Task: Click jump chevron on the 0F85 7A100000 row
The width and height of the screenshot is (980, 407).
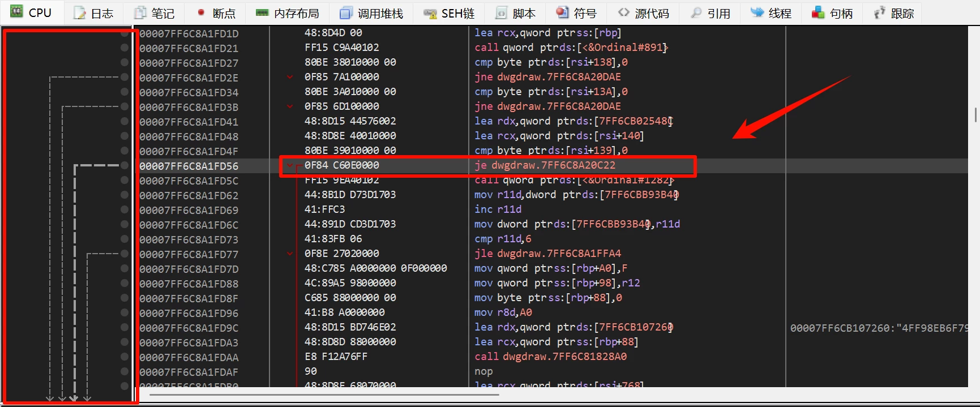Action: pos(290,77)
